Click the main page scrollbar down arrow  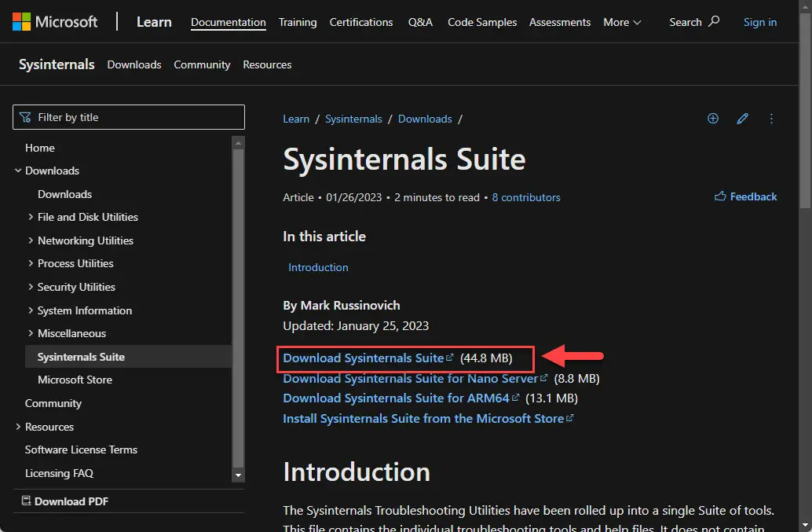[805, 526]
